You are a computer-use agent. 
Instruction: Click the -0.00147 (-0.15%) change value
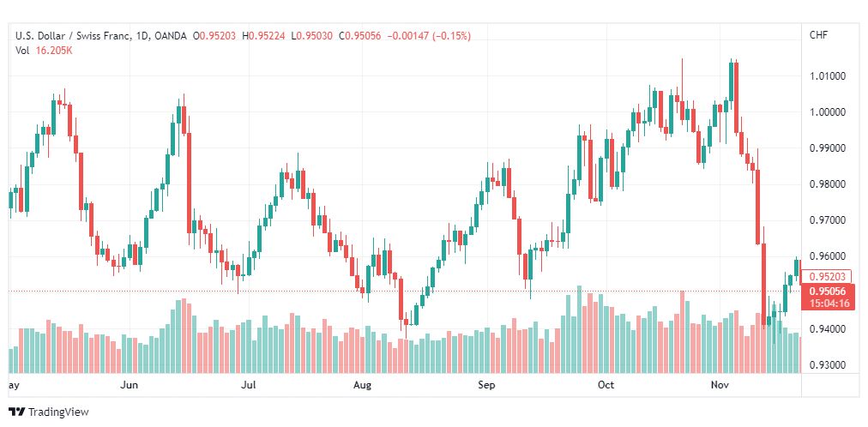click(430, 36)
